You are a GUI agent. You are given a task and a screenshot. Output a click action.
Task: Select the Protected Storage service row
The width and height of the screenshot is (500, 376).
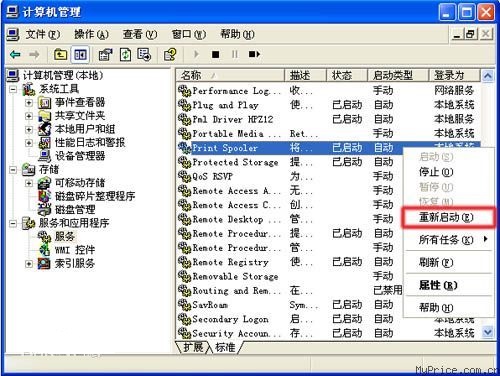[x=289, y=162]
